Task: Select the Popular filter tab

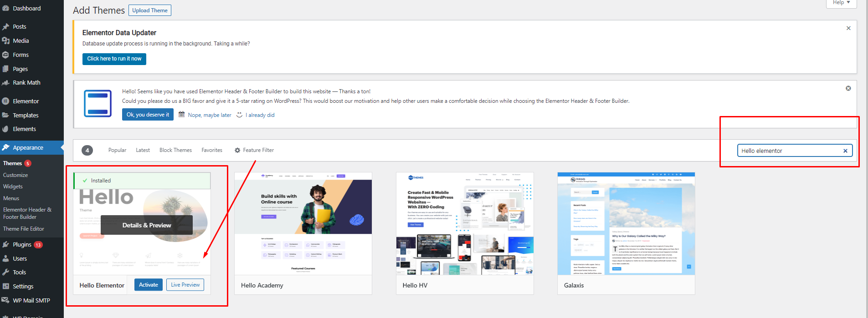Action: tap(117, 150)
